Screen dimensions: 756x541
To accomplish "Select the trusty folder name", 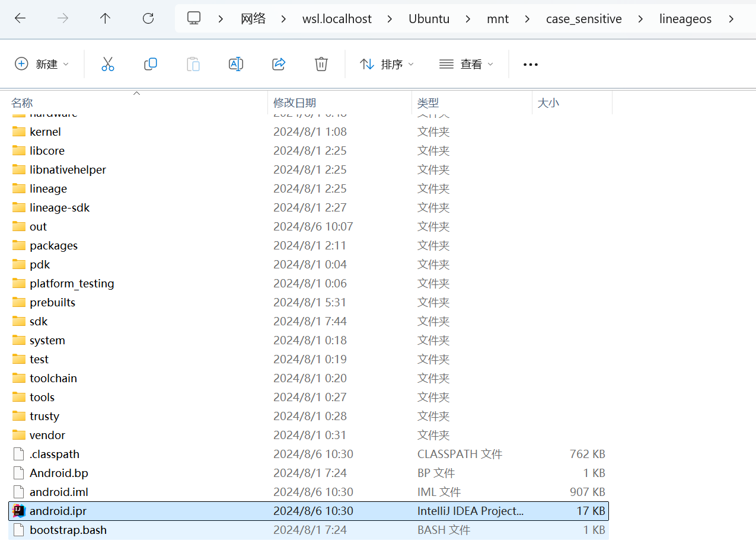I will pos(44,416).
